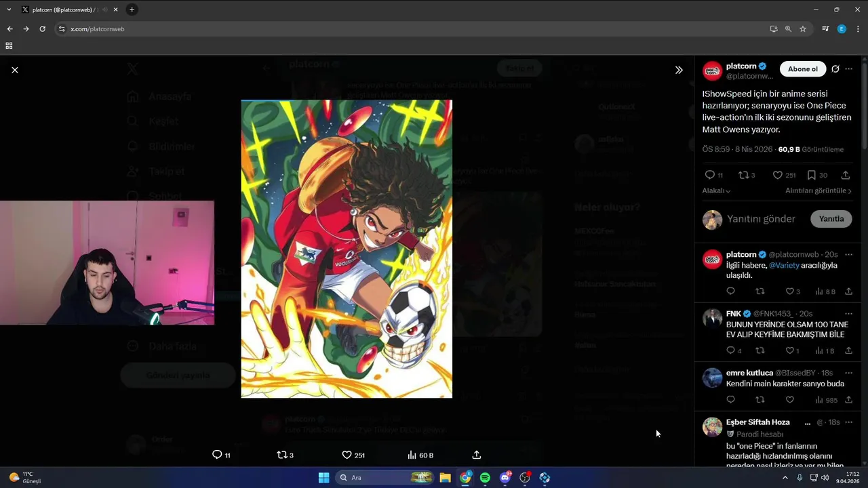View the 985 analytics on emre kutluca's comment
868x488 pixels.
(826, 400)
